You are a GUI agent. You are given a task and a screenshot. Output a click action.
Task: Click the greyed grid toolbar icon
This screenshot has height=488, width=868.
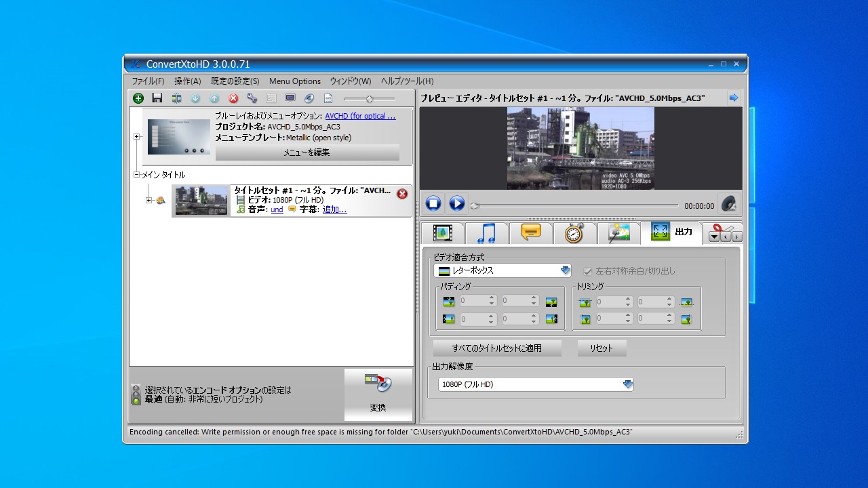pyautogui.click(x=271, y=98)
